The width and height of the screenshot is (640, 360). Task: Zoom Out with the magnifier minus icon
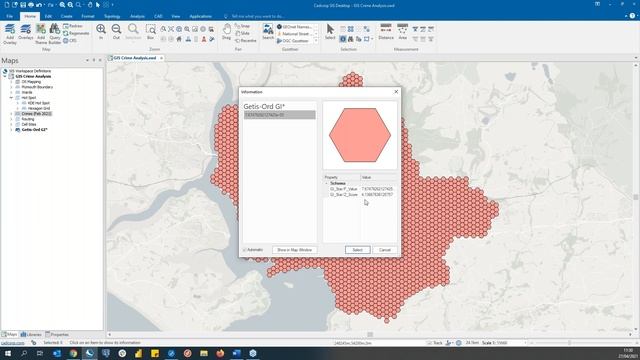coord(116,31)
